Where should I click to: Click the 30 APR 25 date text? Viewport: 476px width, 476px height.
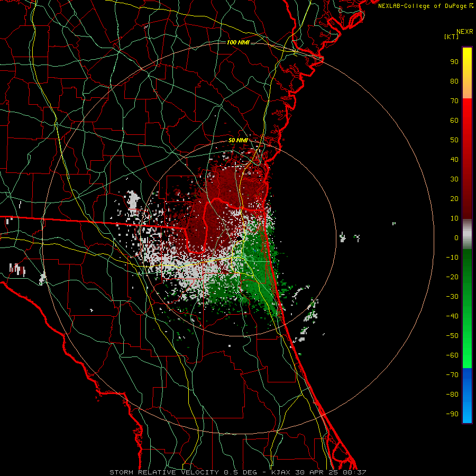pos(317,472)
